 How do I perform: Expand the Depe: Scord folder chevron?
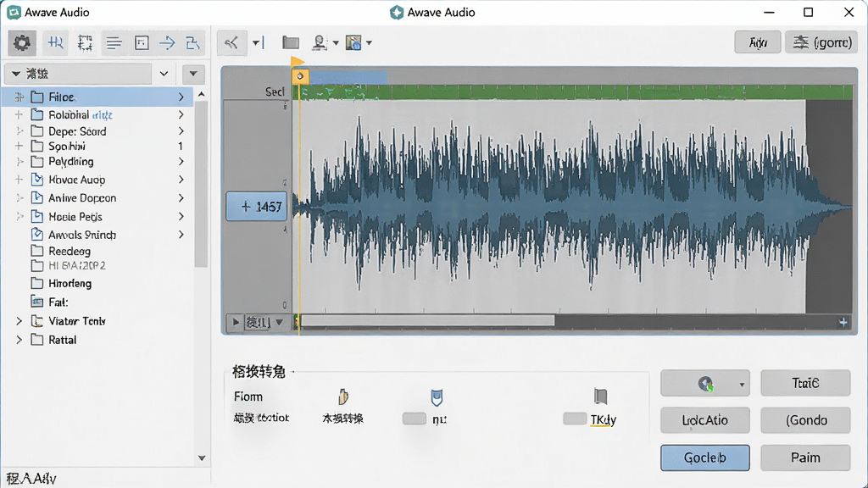click(181, 131)
